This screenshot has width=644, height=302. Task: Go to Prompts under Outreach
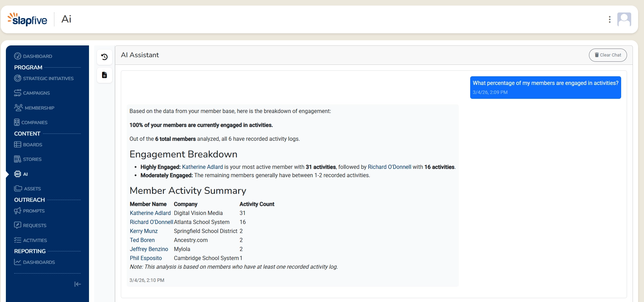pyautogui.click(x=29, y=211)
